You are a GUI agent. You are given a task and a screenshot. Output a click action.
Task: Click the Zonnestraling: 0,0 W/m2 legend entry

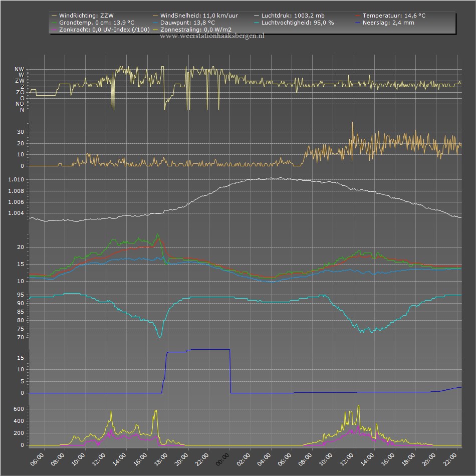(x=192, y=30)
